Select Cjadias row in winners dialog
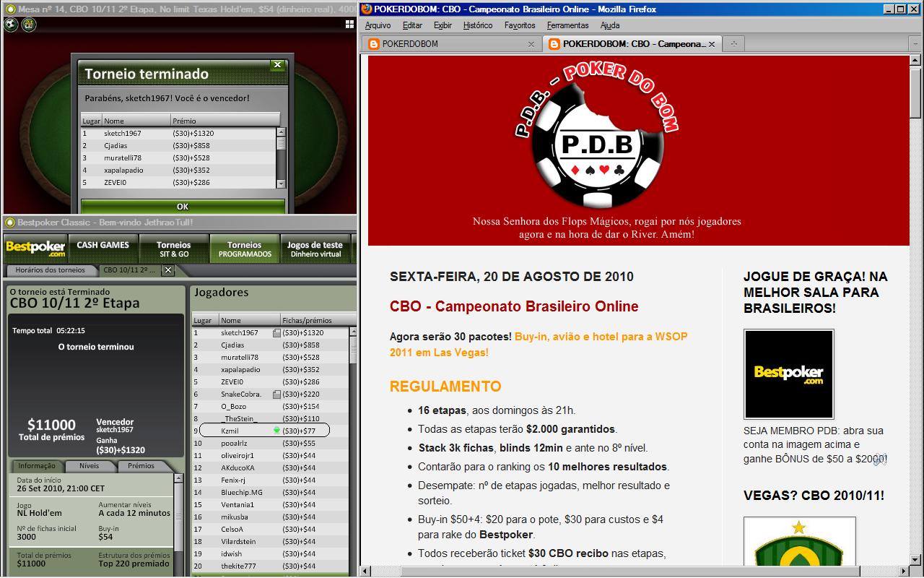924x578 pixels. (x=178, y=145)
